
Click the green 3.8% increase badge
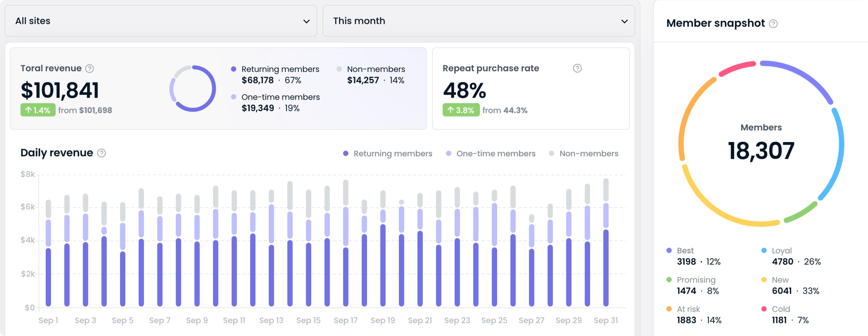point(461,110)
